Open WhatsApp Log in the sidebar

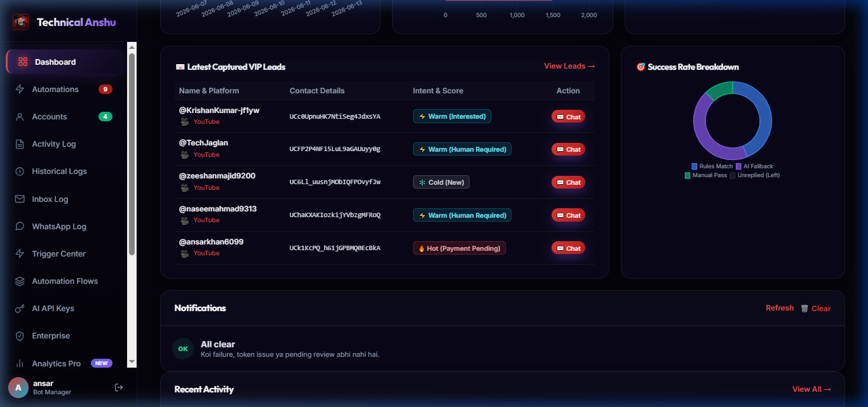click(64, 227)
